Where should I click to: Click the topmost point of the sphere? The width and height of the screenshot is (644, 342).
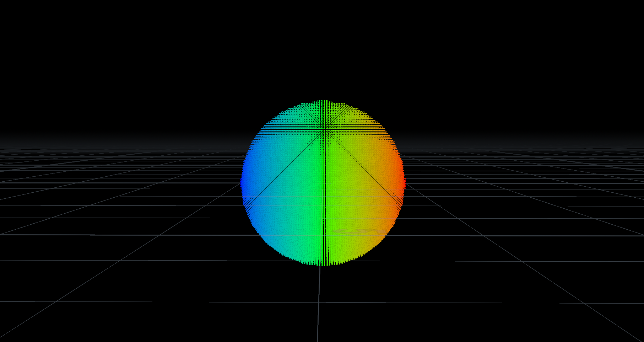click(323, 101)
